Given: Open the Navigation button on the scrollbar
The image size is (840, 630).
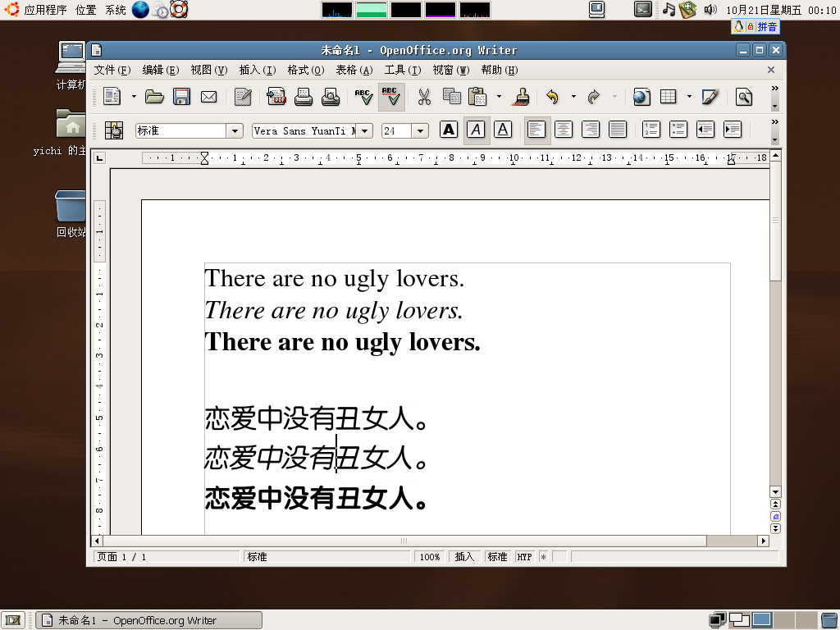Looking at the screenshot, I should 775,517.
